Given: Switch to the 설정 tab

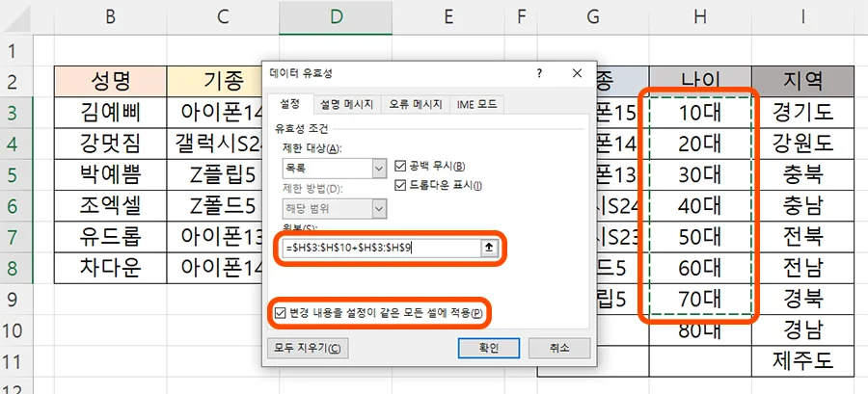Looking at the screenshot, I should (x=290, y=103).
